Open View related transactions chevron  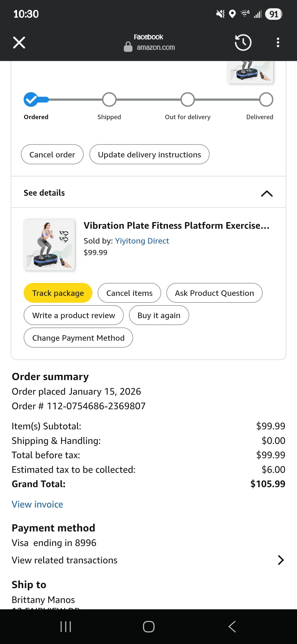280,560
